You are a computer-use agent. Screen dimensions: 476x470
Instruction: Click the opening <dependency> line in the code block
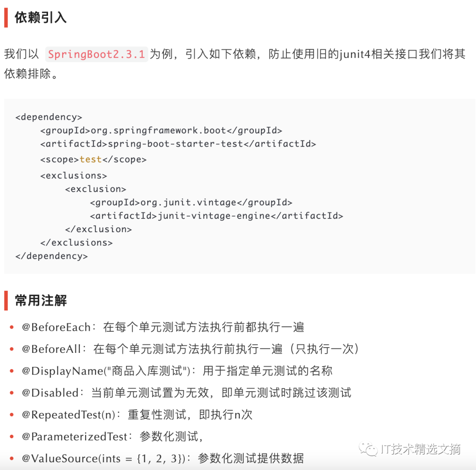point(49,117)
